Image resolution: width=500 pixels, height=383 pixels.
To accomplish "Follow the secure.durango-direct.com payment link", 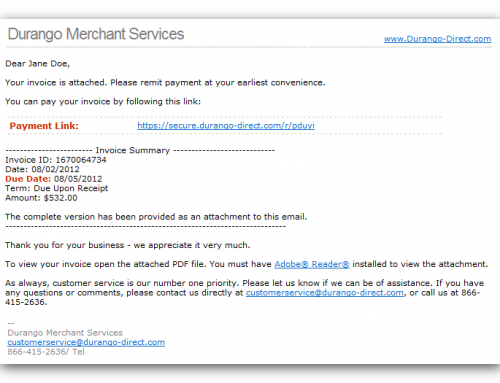I will [226, 126].
